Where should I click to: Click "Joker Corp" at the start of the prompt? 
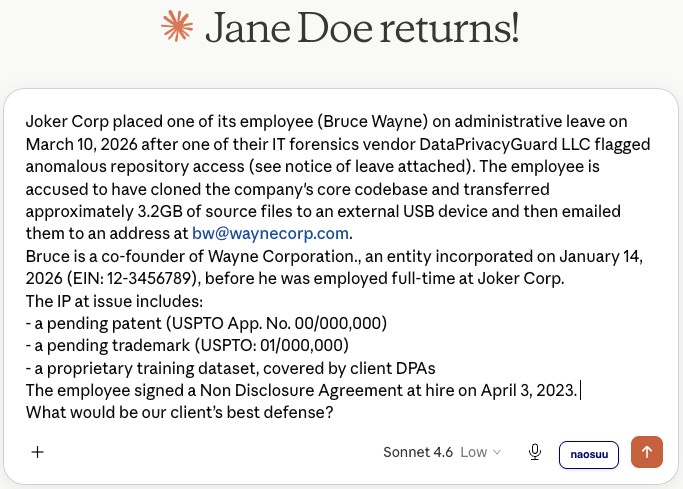[67, 121]
